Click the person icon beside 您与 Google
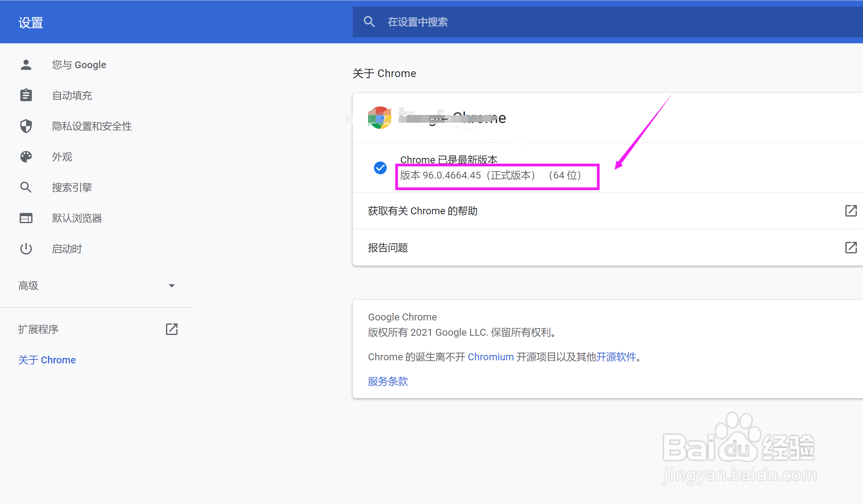The width and height of the screenshot is (863, 504). tap(26, 65)
